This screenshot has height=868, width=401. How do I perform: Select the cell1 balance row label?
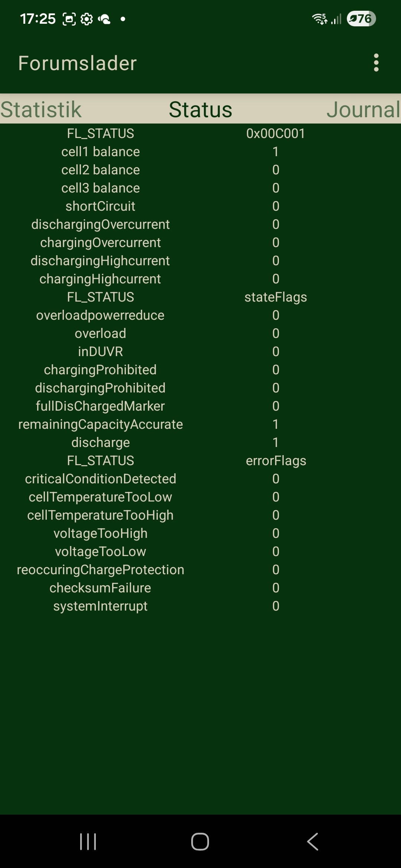(100, 152)
